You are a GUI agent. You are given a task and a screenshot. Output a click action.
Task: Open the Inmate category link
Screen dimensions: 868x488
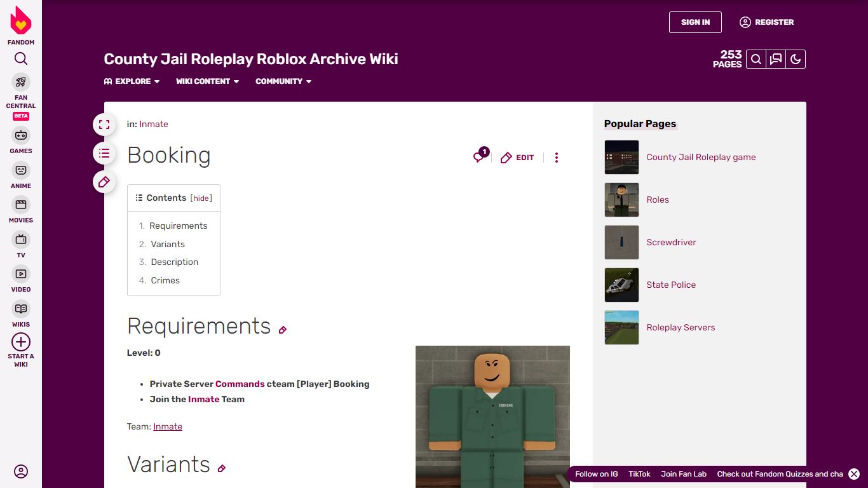(x=154, y=124)
